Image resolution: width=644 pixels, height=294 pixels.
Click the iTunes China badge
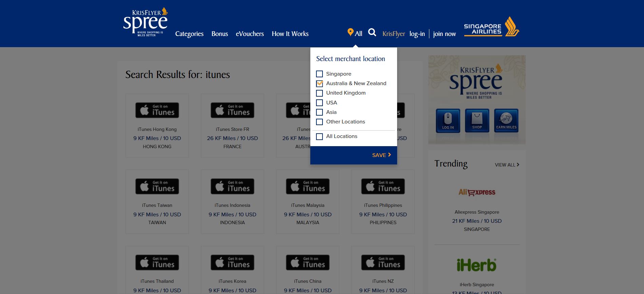(308, 262)
